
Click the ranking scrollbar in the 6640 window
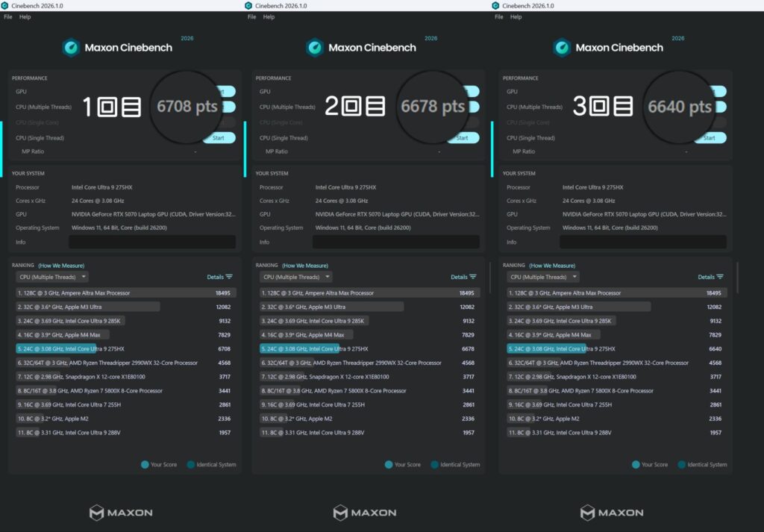tap(737, 278)
